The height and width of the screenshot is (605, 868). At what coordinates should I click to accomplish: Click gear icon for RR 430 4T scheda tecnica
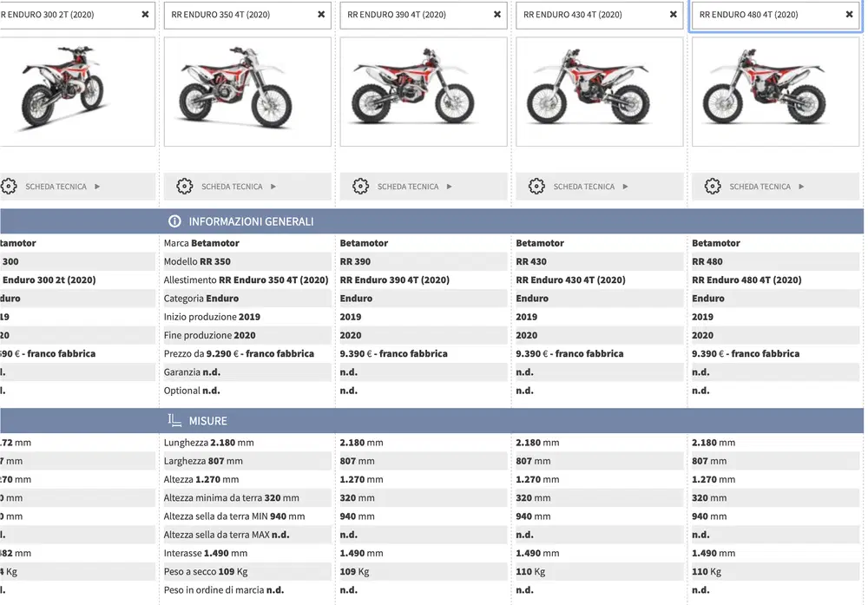click(x=536, y=186)
